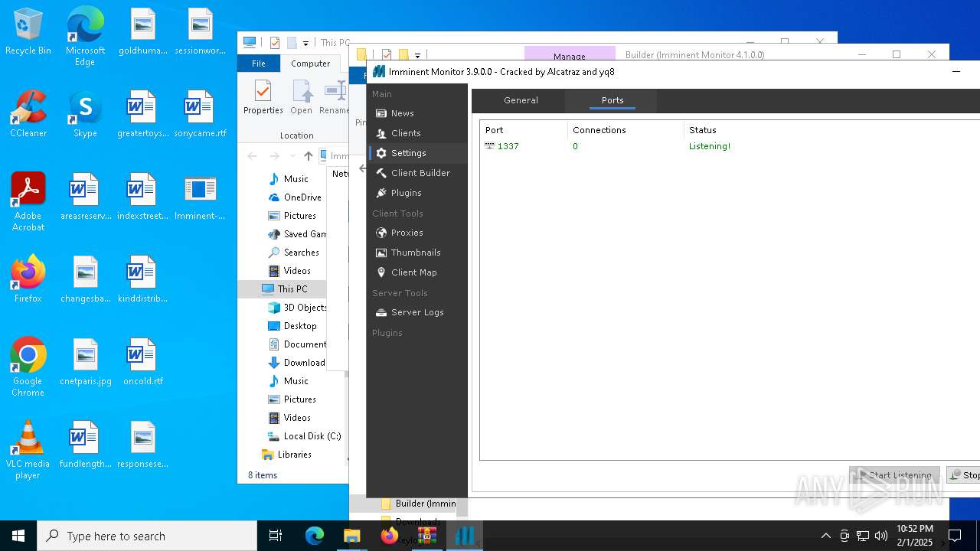Show hidden system tray icons
The image size is (980, 551).
coord(825,536)
